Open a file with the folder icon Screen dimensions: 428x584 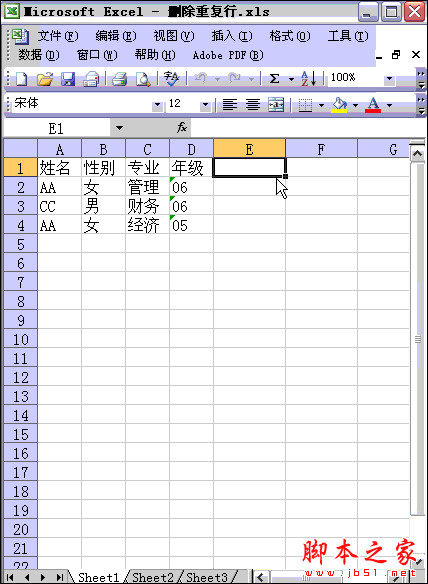pyautogui.click(x=45, y=79)
